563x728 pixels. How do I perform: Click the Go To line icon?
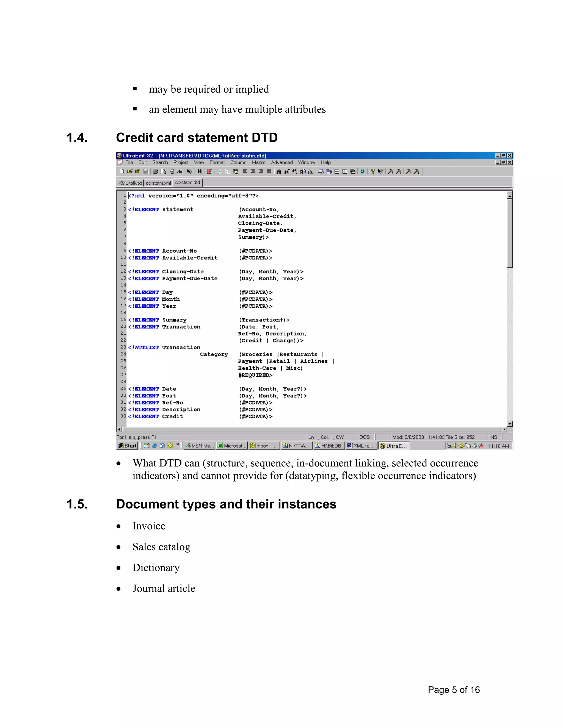[x=311, y=171]
